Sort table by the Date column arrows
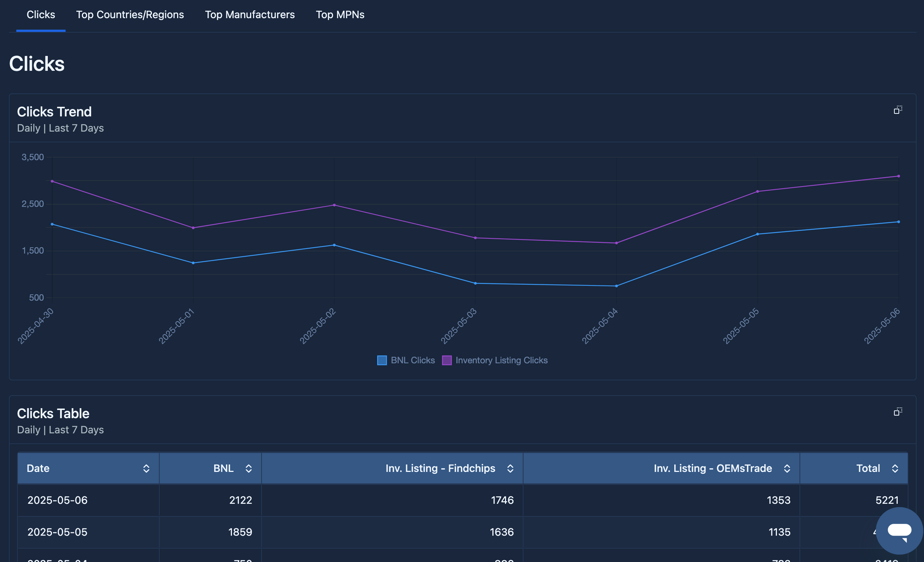924x562 pixels. pos(146,468)
